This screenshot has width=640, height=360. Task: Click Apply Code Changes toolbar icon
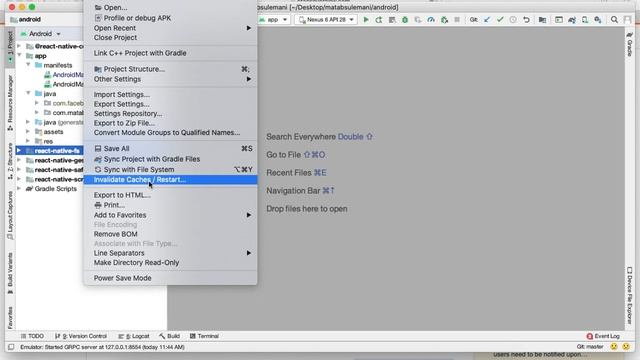click(x=392, y=20)
